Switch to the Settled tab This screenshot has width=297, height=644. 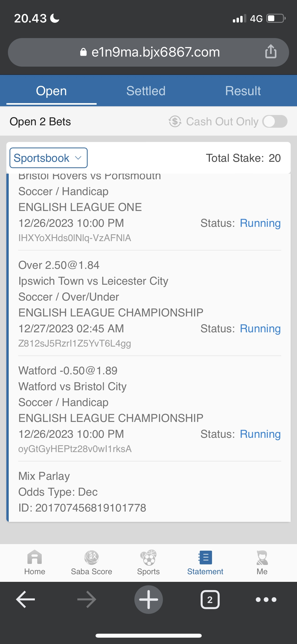pyautogui.click(x=146, y=91)
